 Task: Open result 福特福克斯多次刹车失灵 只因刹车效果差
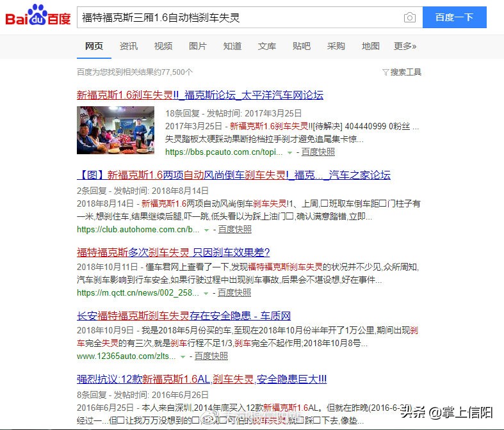[x=174, y=252]
